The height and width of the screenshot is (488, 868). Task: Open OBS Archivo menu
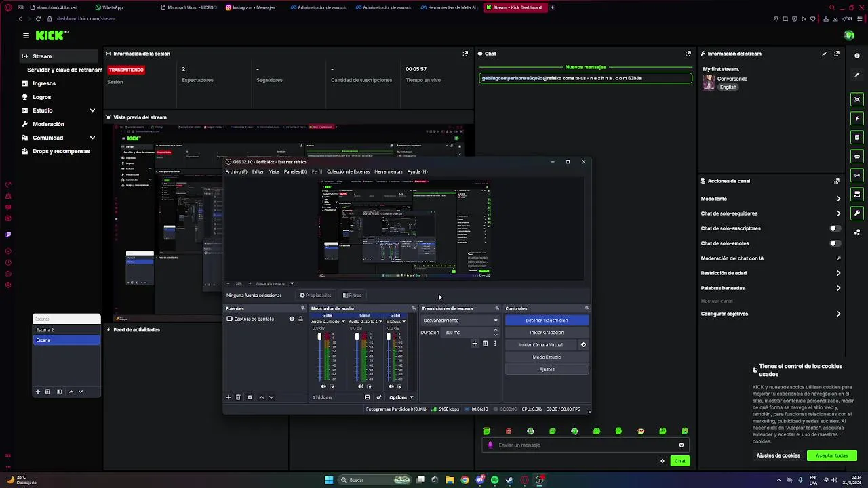coord(236,171)
